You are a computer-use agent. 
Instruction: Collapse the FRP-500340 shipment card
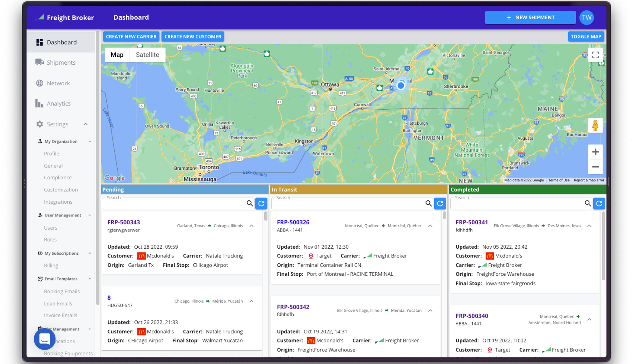[589, 319]
